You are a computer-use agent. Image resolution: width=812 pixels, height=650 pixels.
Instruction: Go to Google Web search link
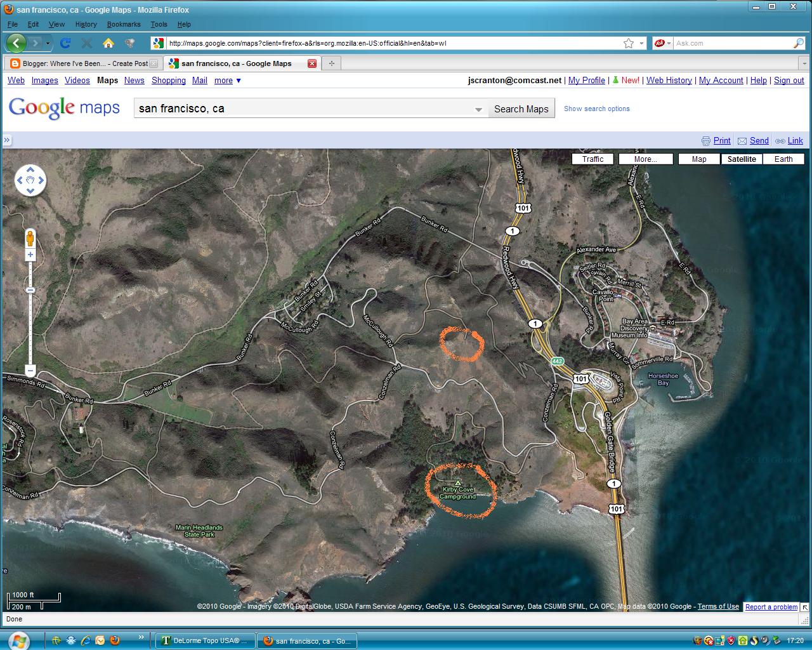[x=16, y=80]
